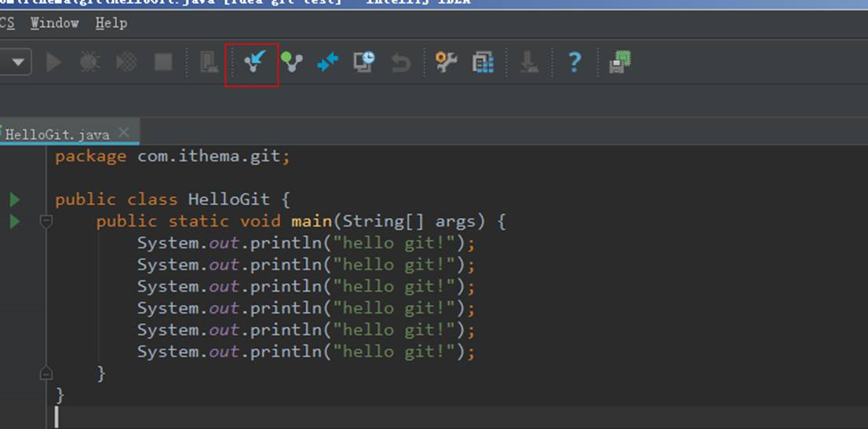Click the run gutter arrow beside class HelloGit

pos(14,200)
